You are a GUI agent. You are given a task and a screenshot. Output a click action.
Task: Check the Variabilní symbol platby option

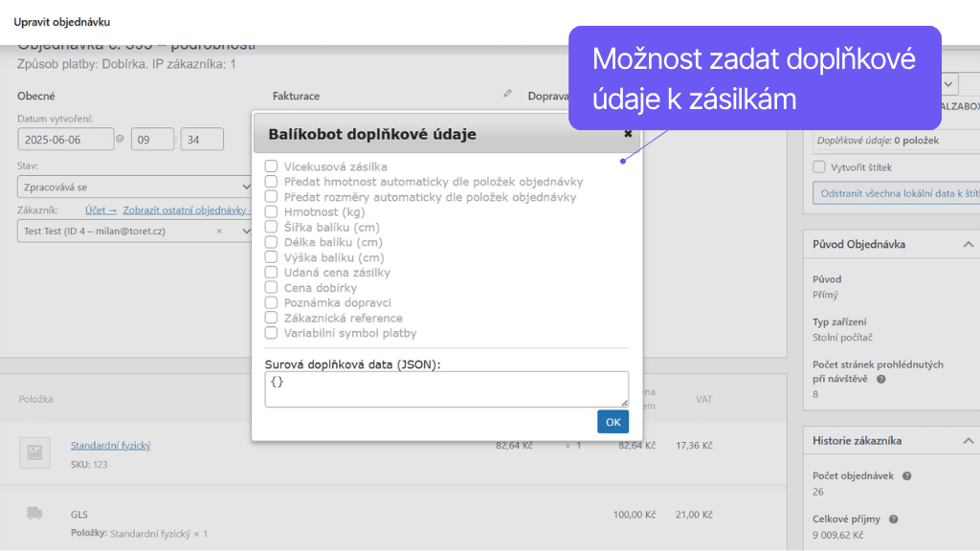271,333
